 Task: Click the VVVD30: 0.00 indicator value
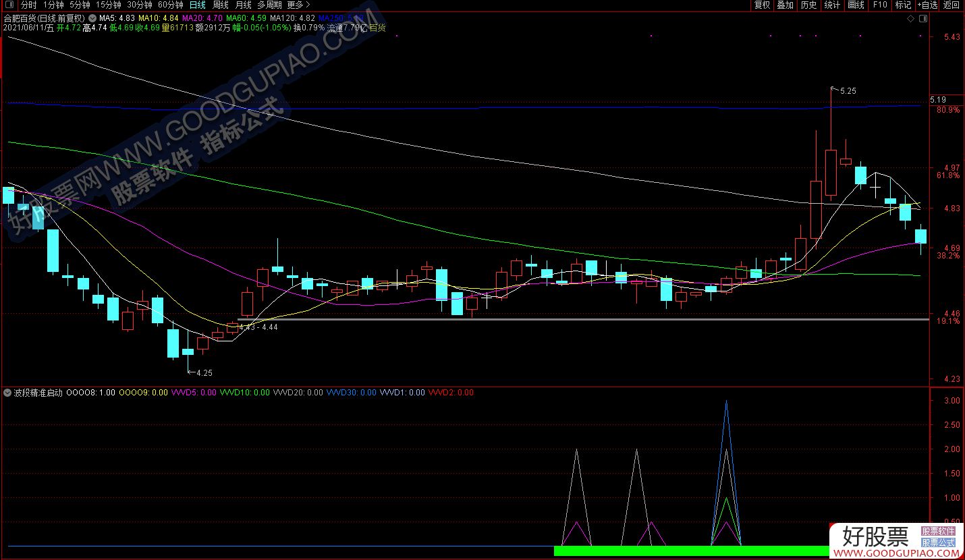coord(352,392)
